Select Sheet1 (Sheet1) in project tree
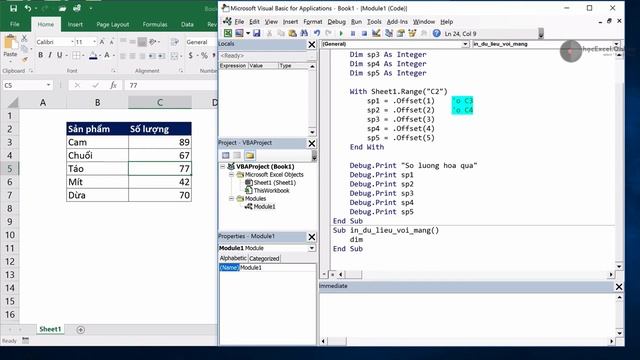Screen dimensions: 640x360 274,182
